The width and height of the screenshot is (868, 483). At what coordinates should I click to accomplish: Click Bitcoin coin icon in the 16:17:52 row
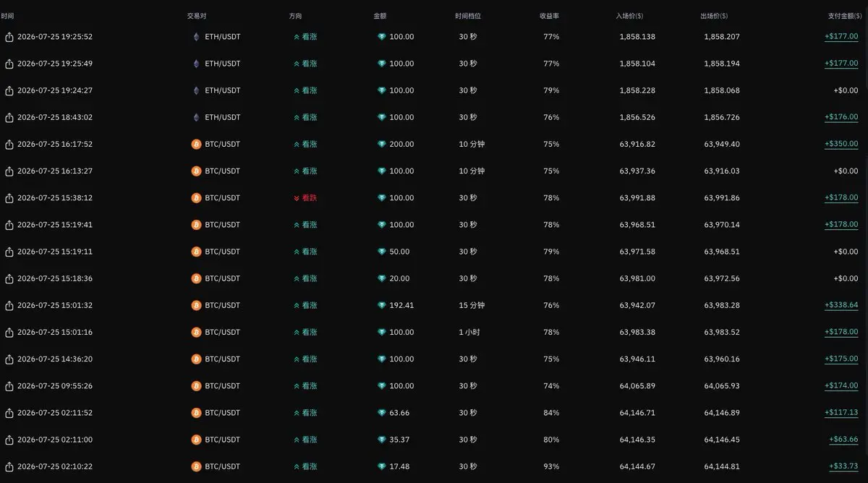[x=195, y=144]
